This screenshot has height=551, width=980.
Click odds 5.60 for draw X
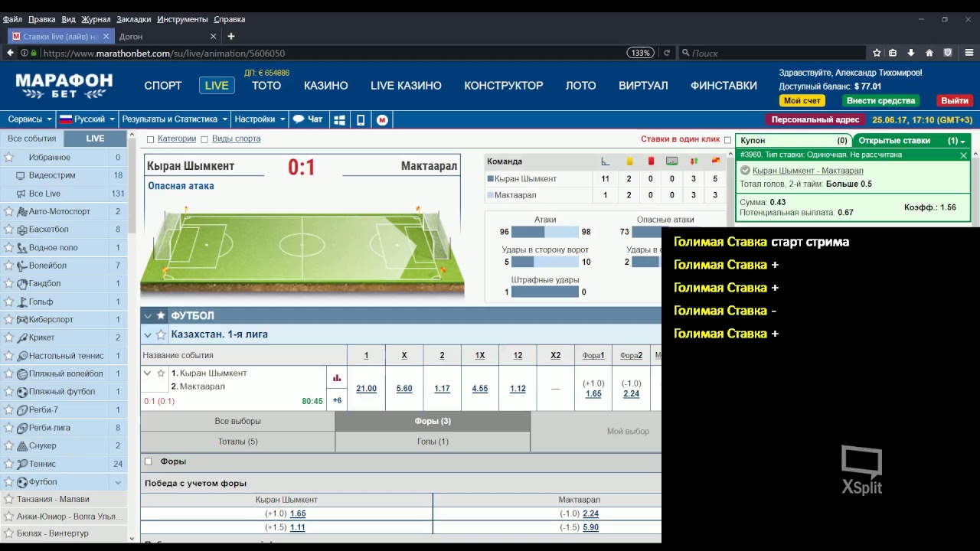[404, 389]
